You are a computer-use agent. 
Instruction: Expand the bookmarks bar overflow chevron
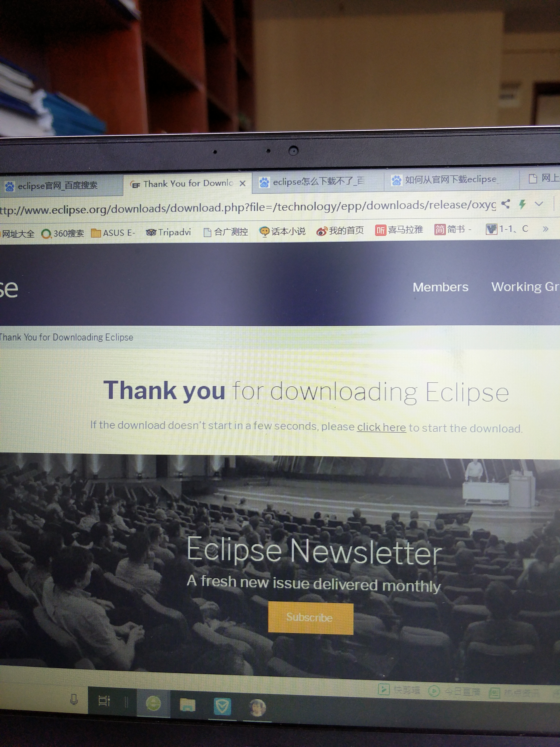[x=546, y=229]
